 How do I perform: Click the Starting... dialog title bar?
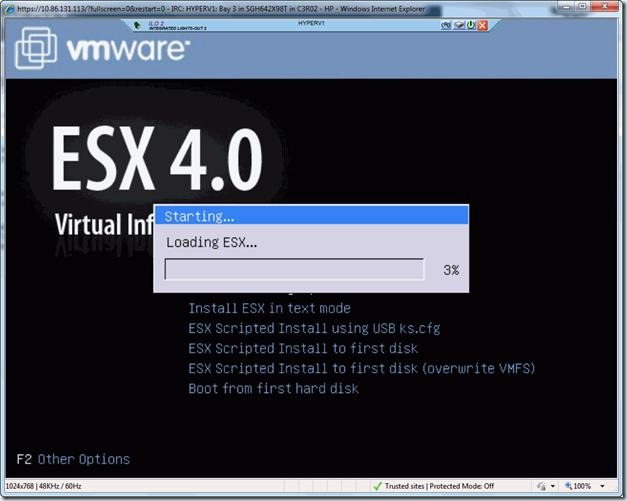(x=311, y=216)
